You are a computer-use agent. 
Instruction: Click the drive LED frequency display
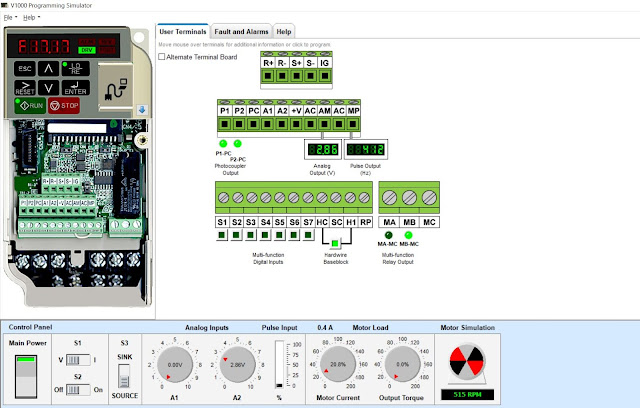click(x=44, y=46)
